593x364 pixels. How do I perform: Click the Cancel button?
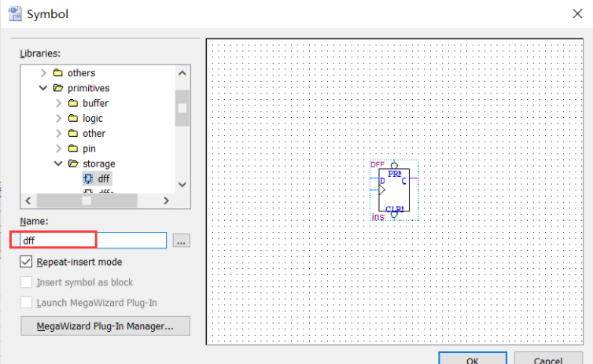tap(548, 358)
